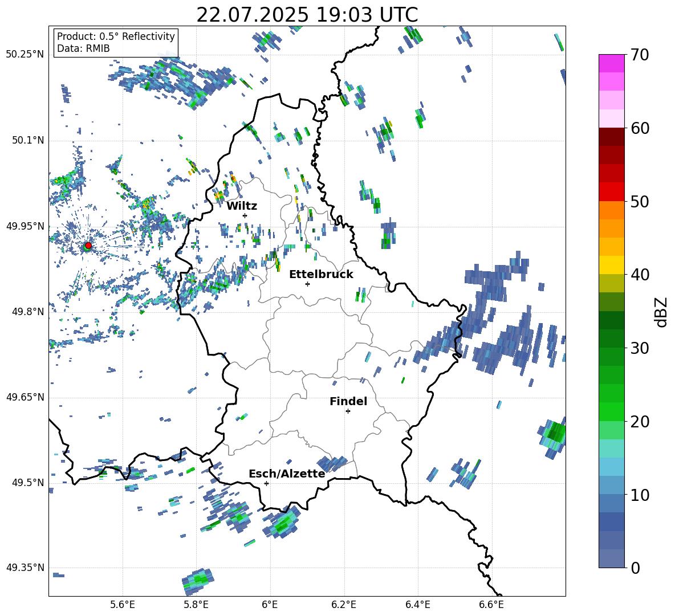Click the Esch/Alzette station cross marker

click(266, 483)
